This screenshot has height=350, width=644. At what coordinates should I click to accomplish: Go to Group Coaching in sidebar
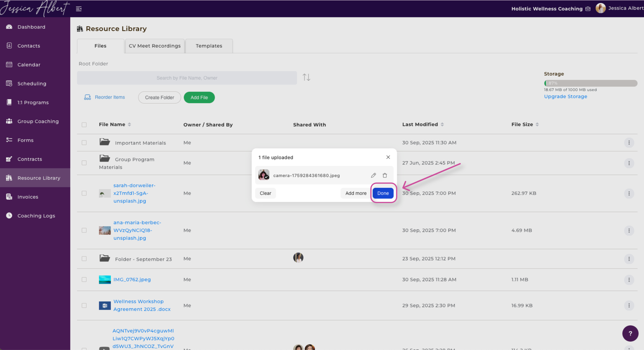click(x=38, y=121)
